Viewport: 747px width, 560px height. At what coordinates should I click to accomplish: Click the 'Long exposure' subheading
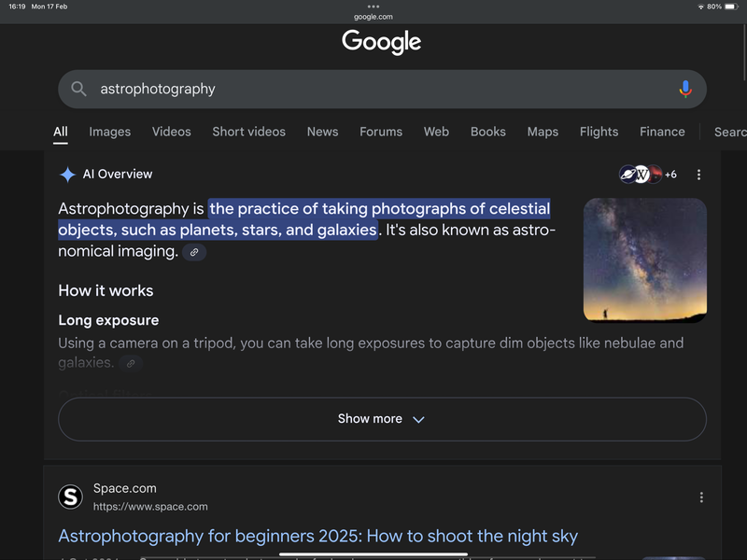pos(108,320)
